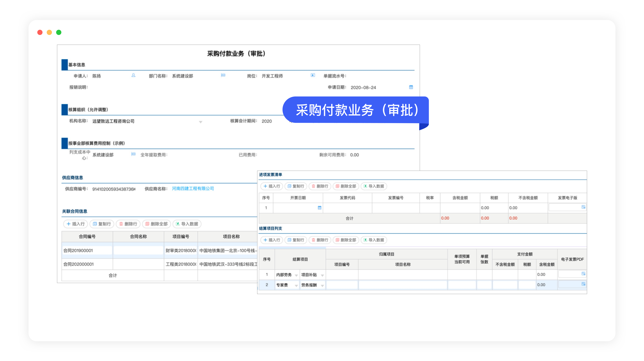Open the department name picker icon
The height and width of the screenshot is (361, 644).
tap(223, 75)
